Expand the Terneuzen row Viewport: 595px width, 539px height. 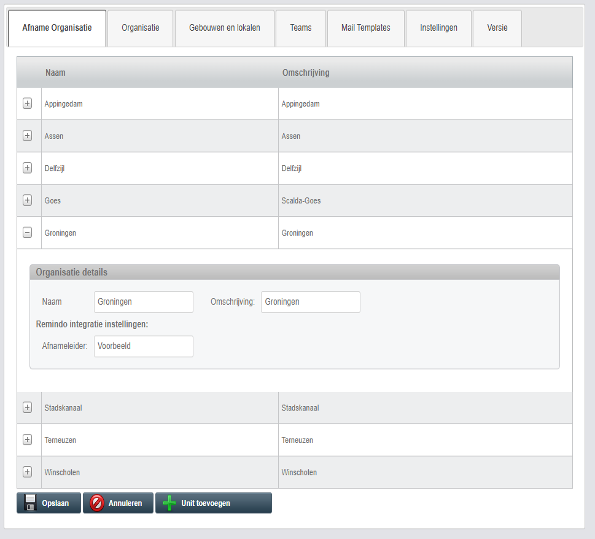point(27,440)
